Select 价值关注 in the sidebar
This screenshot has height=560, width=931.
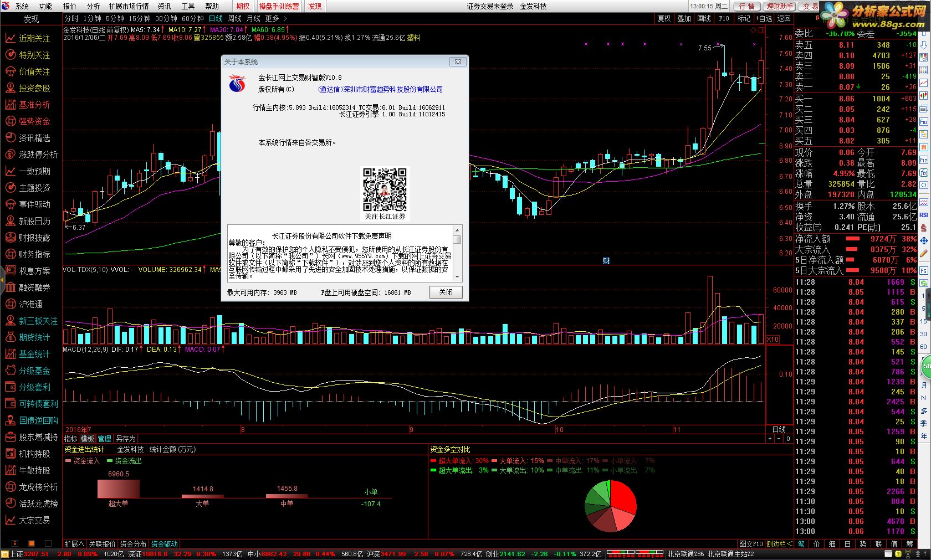pyautogui.click(x=28, y=71)
